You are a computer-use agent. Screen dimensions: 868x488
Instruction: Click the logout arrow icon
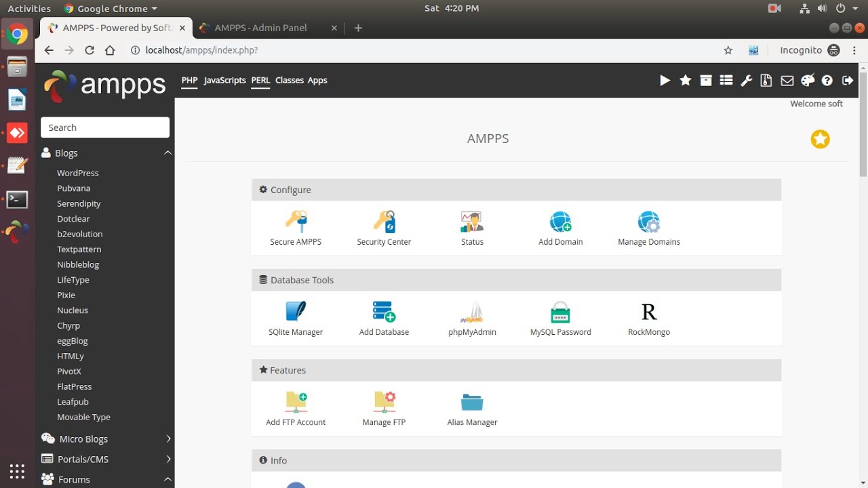[x=848, y=81]
